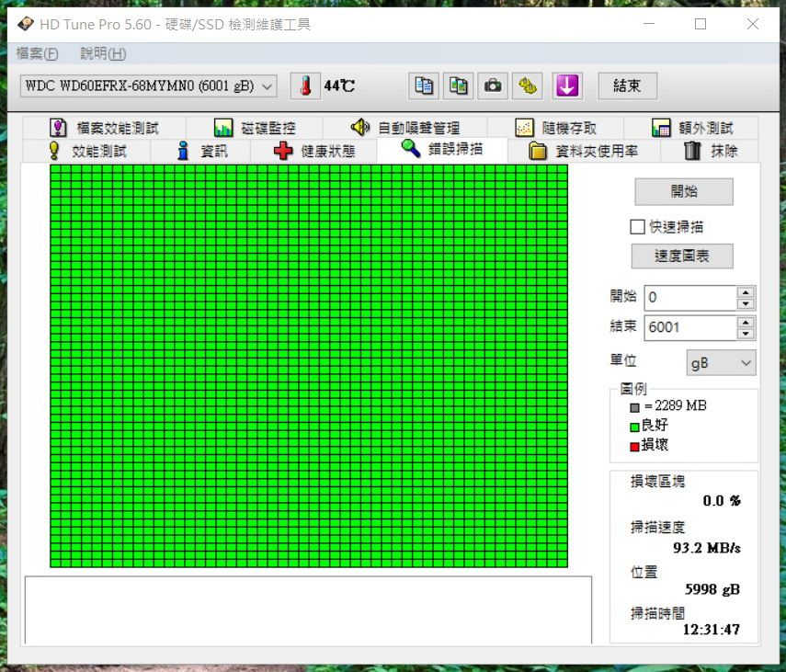Click the 結束 value input field showing 6001
Viewport: 786px width, 672px height.
click(x=690, y=328)
